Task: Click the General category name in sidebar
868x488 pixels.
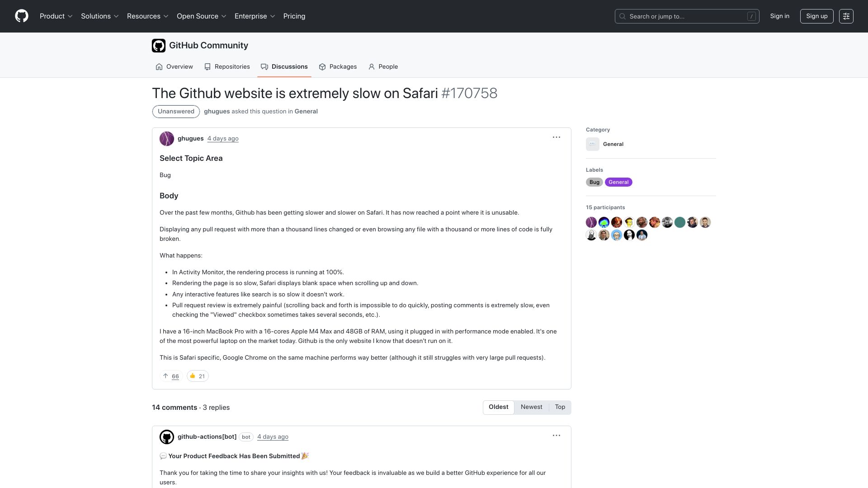Action: point(613,144)
